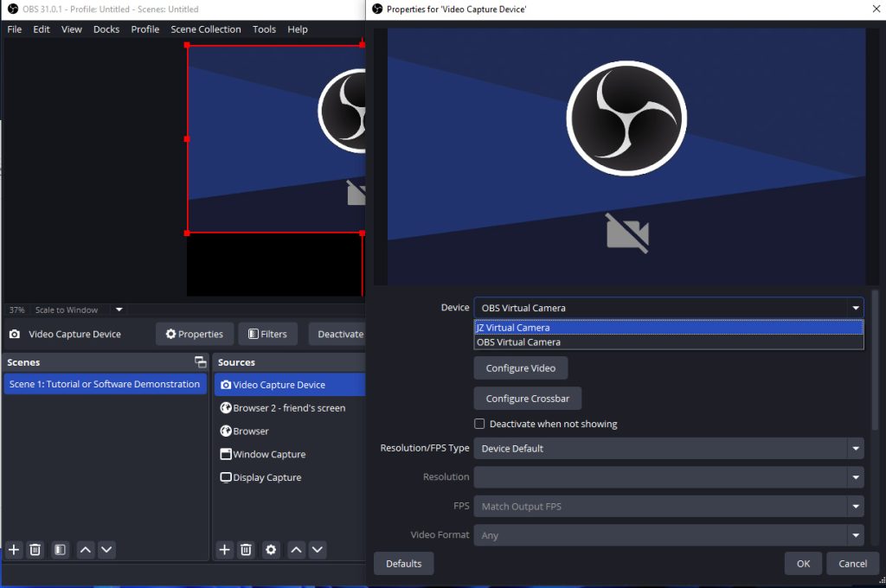Confirm dialog with OK button

(803, 564)
